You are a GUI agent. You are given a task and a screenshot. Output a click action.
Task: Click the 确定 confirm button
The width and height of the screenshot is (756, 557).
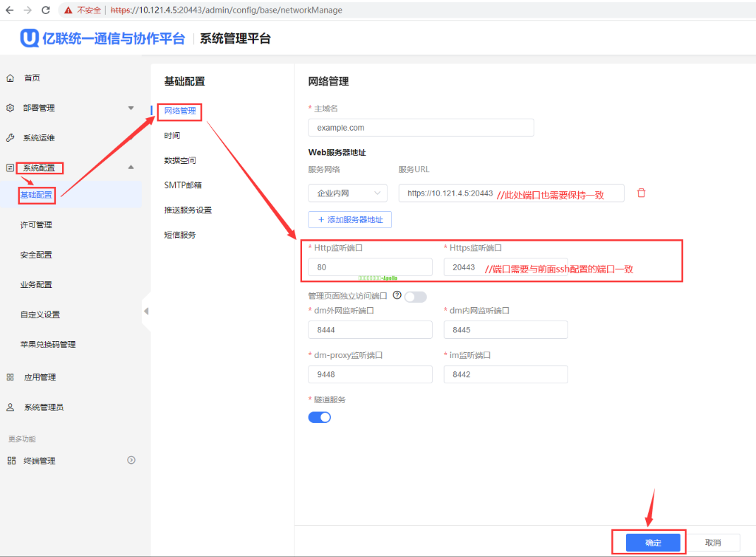tap(653, 542)
